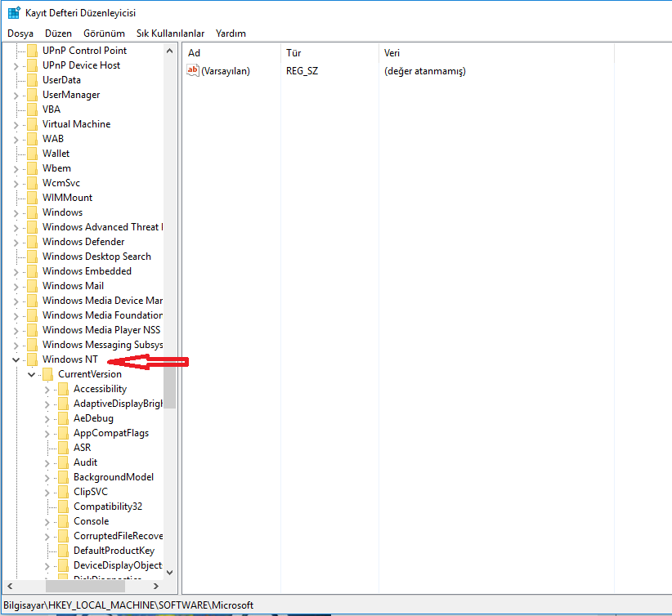Click the Wallet folder icon
Image resolution: width=672 pixels, height=616 pixels.
click(x=32, y=154)
